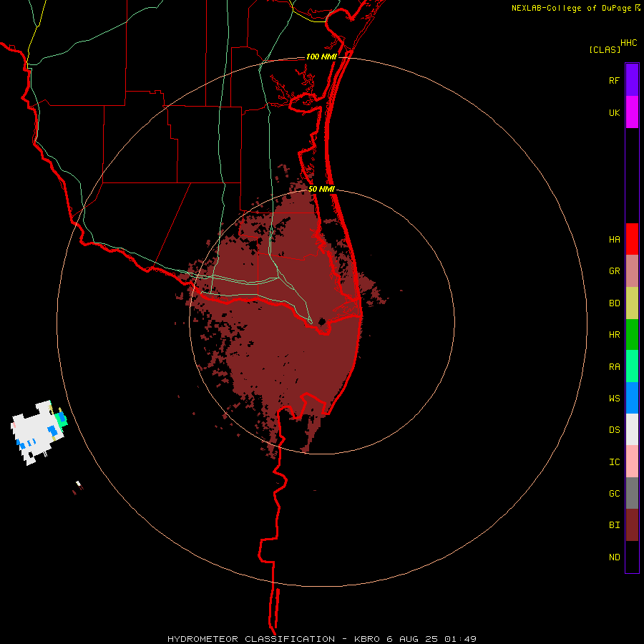This screenshot has height=644, width=644.
Task: Click the WS blue legend swatch
Action: 632,398
